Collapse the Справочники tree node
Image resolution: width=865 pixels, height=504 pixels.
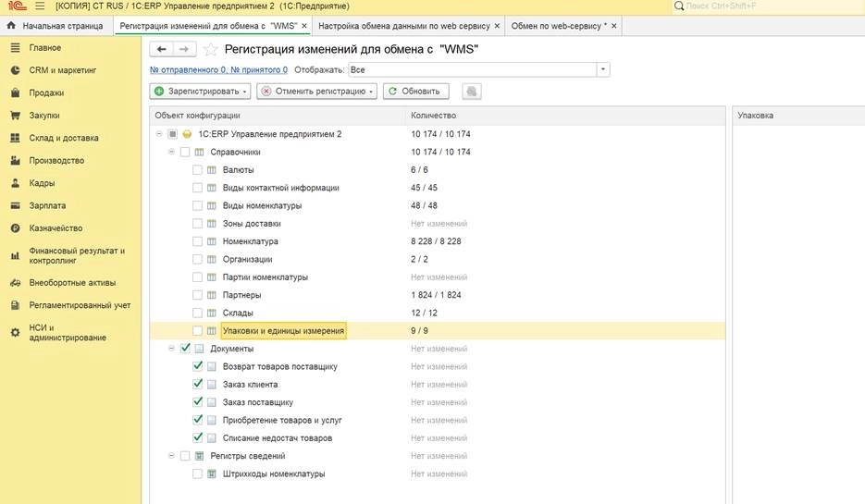(x=172, y=152)
